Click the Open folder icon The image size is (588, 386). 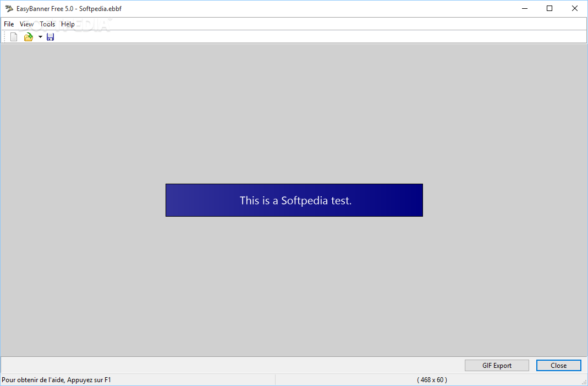(x=29, y=37)
